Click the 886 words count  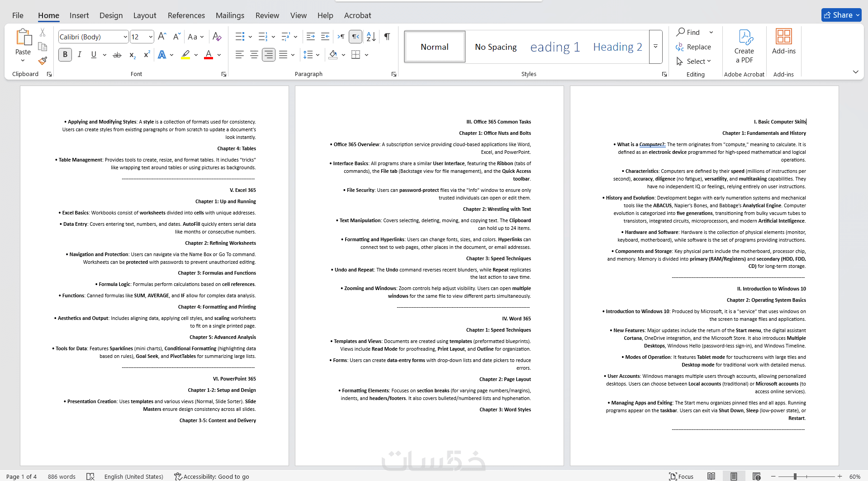[62, 476]
